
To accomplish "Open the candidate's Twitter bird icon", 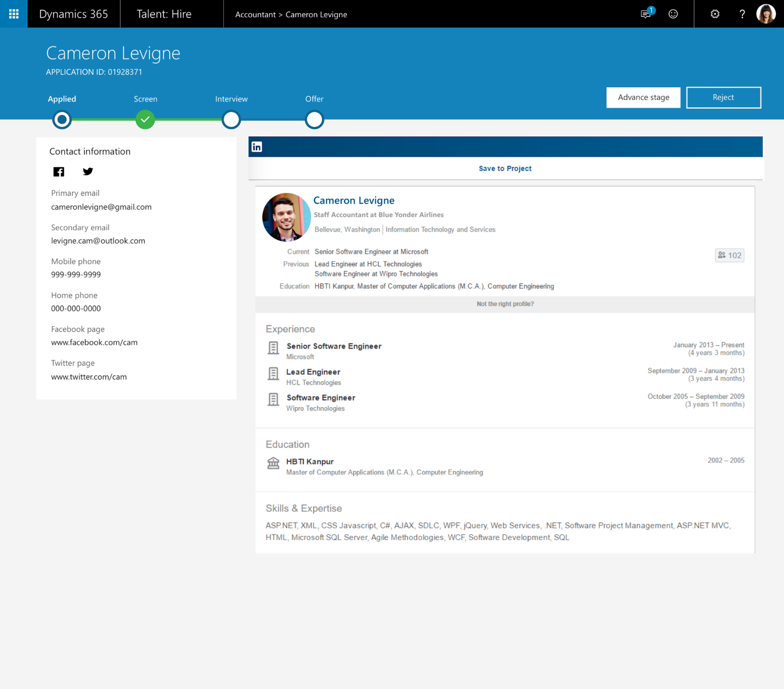I will [x=88, y=172].
